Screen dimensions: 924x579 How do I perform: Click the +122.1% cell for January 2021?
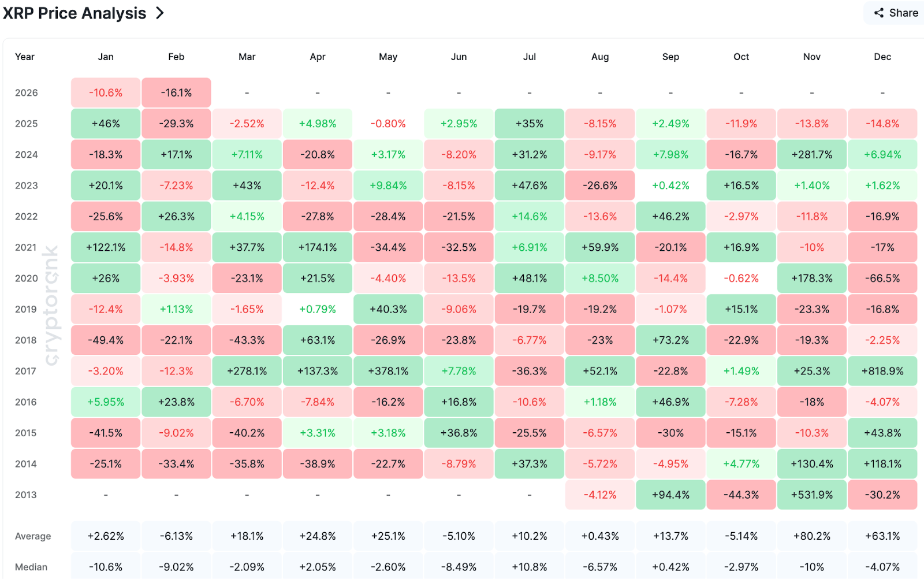coord(106,247)
